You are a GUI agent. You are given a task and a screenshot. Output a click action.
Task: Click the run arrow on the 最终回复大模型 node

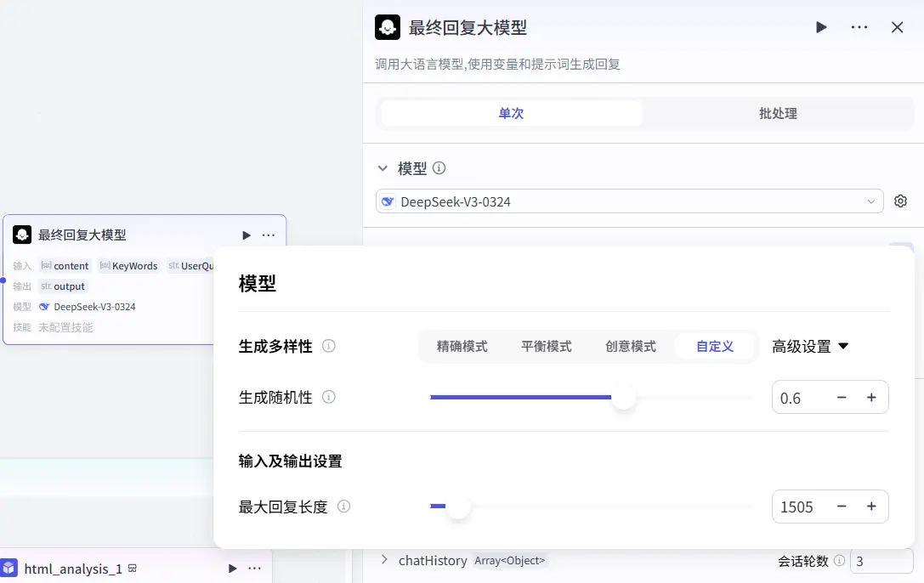246,235
